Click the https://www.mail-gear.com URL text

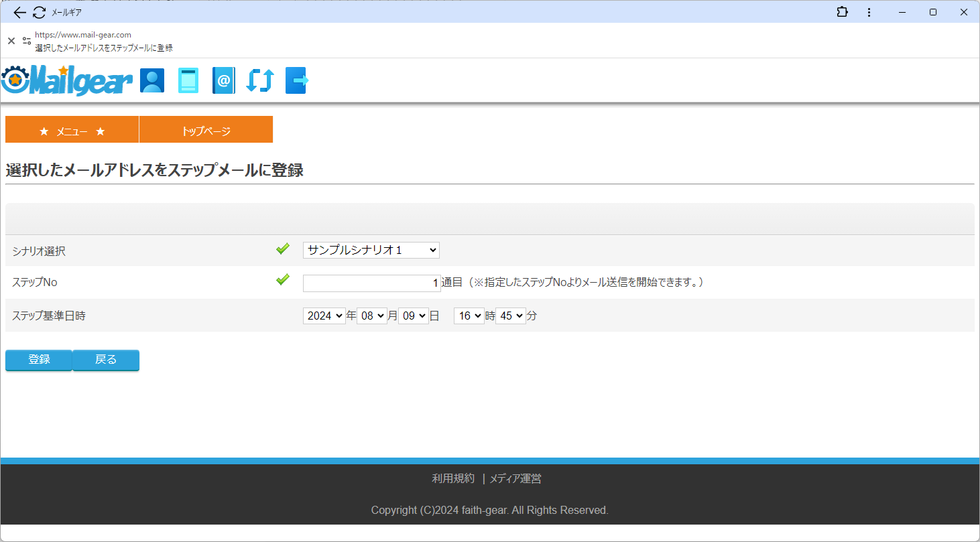(x=83, y=35)
